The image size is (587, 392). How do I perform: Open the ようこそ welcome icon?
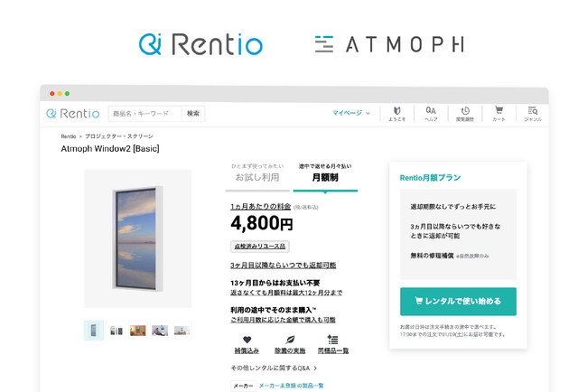397,113
